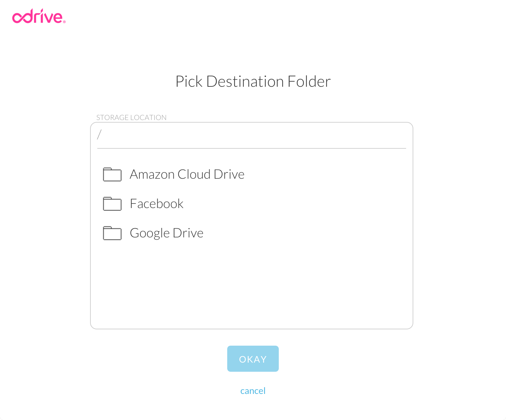Click empty space below the Google Drive folder
506x420 pixels.
click(251, 284)
